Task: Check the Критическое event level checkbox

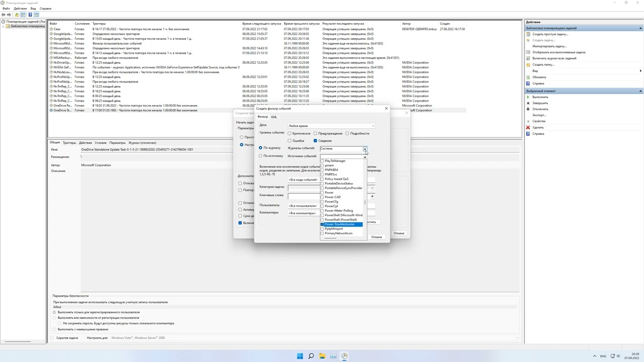Action: 289,133
